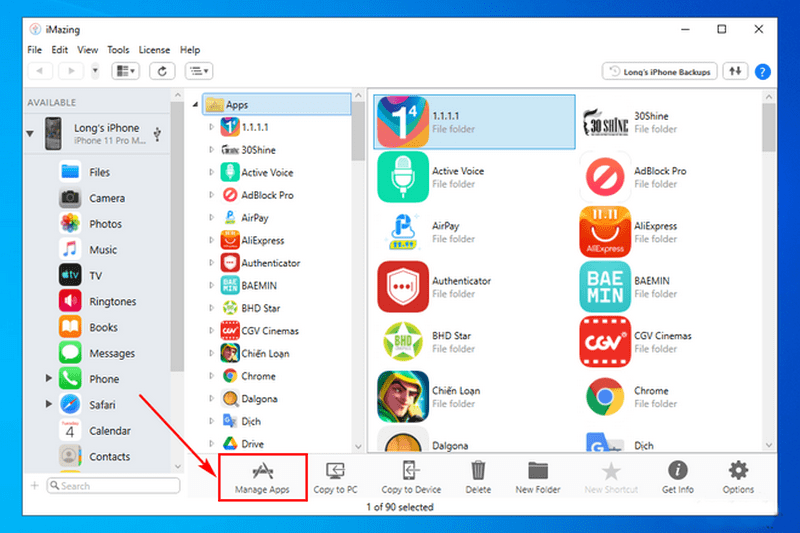Expand AirPay tree node
800x533 pixels.
[211, 217]
